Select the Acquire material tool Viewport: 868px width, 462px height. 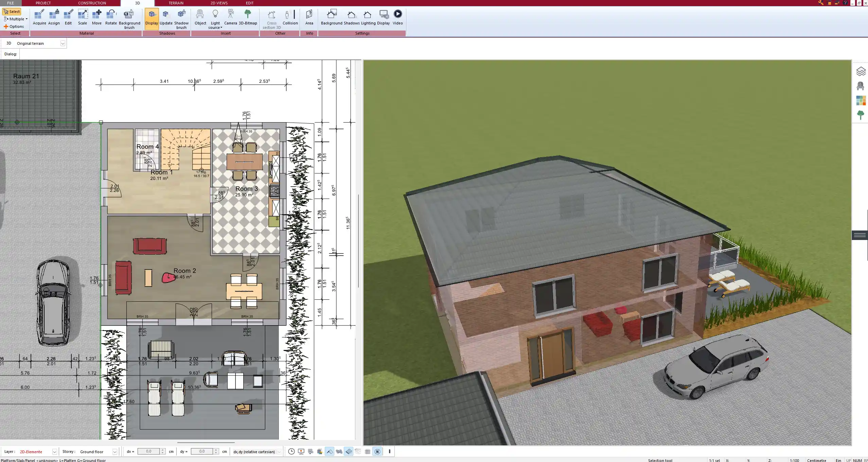[x=39, y=18]
